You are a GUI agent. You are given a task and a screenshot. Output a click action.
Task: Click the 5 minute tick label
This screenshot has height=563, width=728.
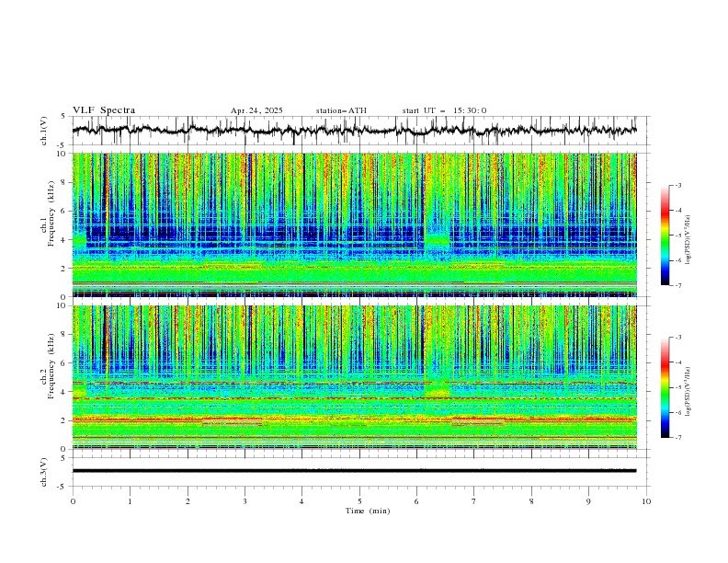click(359, 501)
